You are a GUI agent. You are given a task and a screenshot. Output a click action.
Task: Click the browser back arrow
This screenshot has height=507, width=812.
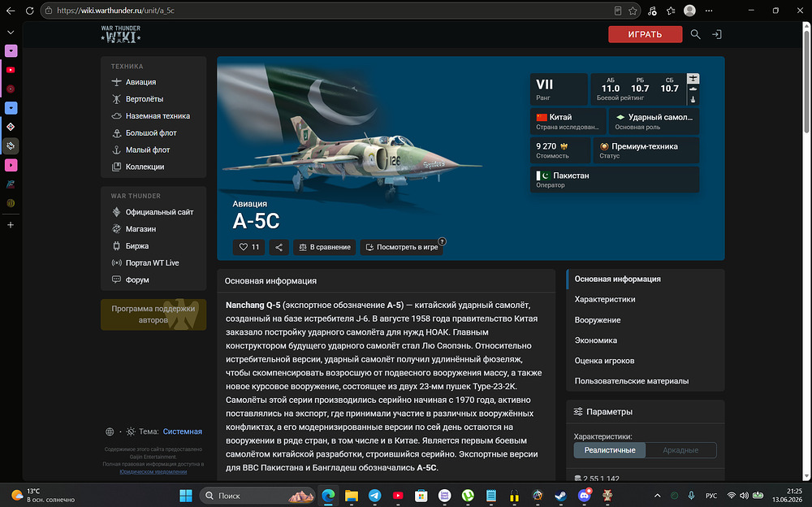pos(11,11)
